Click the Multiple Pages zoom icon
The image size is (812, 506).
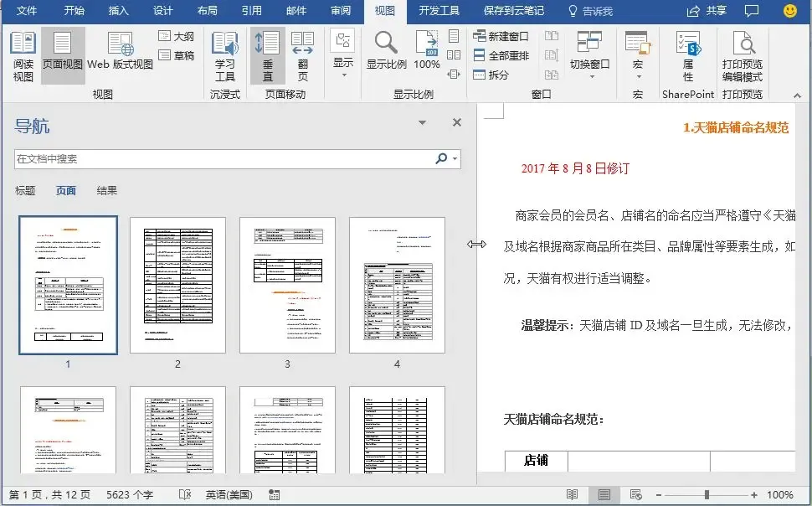[454, 55]
